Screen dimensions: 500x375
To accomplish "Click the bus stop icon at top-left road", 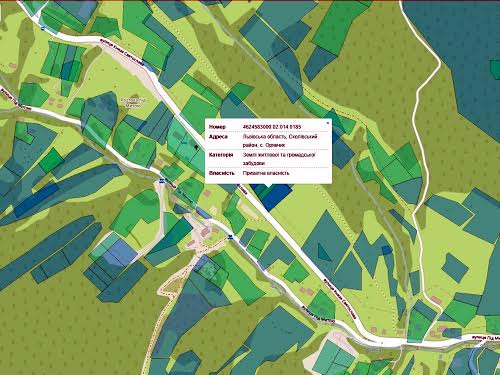I will [43, 28].
